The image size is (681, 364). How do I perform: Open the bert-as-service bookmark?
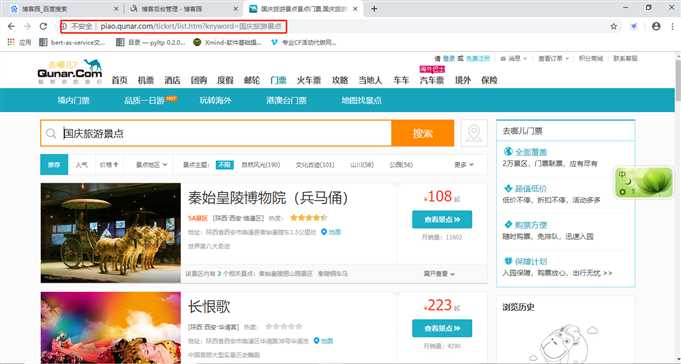point(73,43)
